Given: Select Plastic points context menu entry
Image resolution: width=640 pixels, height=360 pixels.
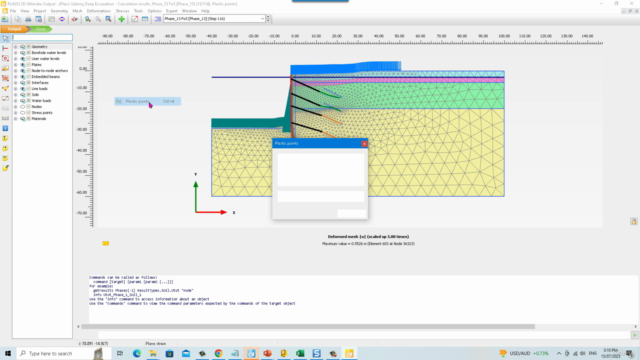Looking at the screenshot, I should (147, 101).
